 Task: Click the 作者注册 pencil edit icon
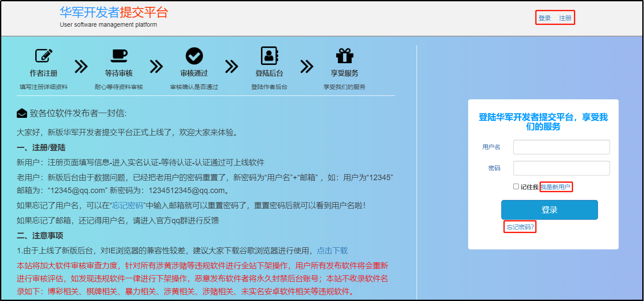tap(43, 56)
